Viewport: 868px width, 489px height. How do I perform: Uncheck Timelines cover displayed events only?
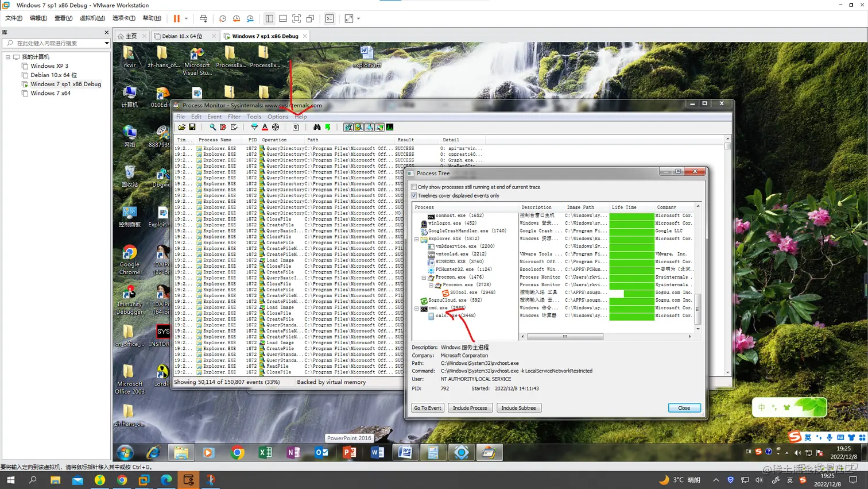tap(414, 195)
